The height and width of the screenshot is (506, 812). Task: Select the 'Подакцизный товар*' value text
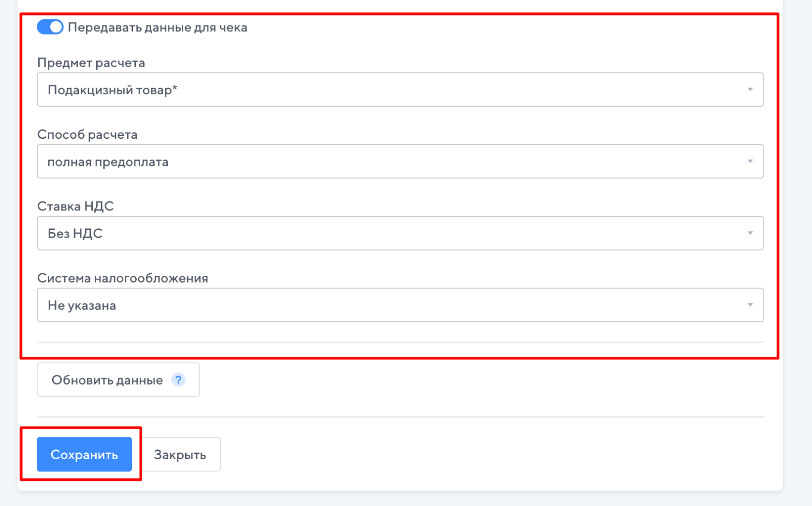click(x=112, y=90)
